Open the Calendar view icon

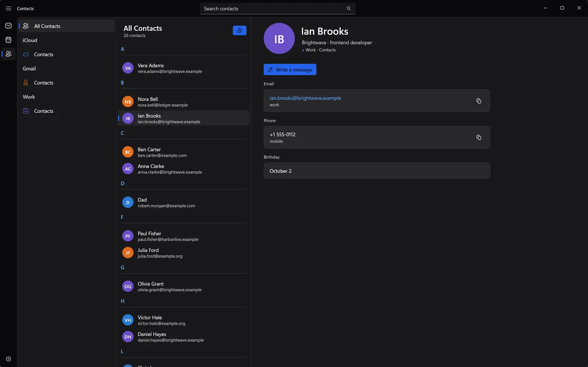(x=8, y=40)
